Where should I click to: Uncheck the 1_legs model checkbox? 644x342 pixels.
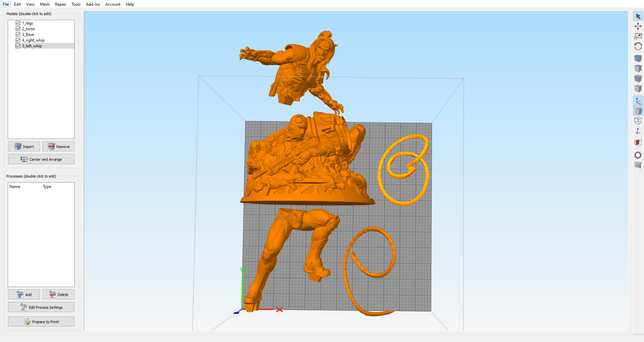[18, 23]
